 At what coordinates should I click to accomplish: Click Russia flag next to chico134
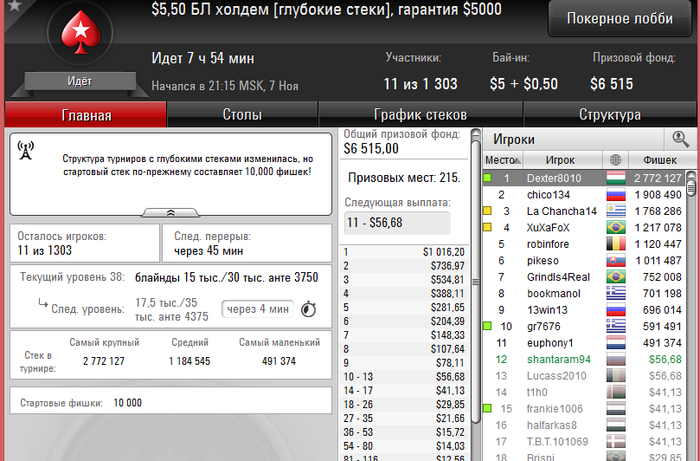point(616,195)
